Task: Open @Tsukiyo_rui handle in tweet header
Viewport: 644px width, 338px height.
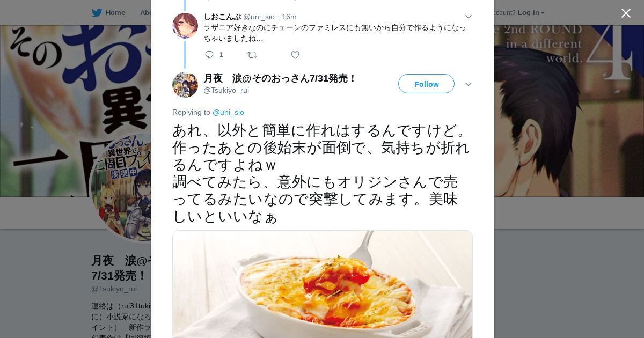Action: tap(226, 90)
